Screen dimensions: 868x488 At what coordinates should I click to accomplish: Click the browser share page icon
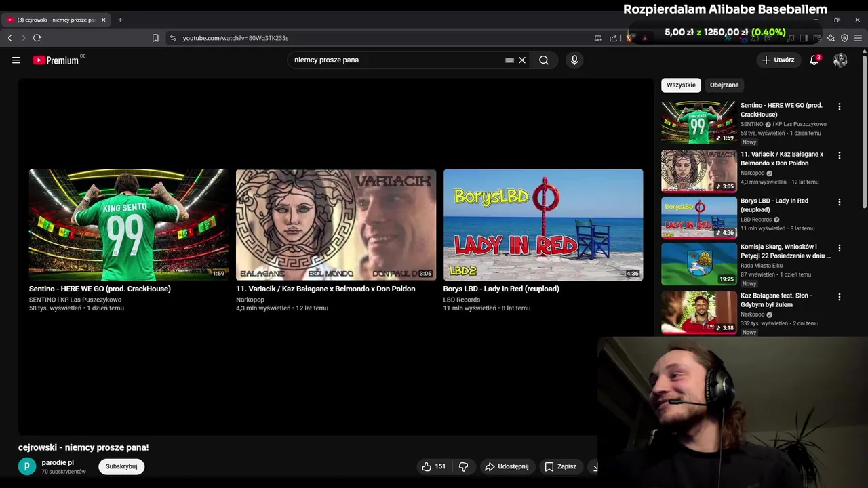614,38
